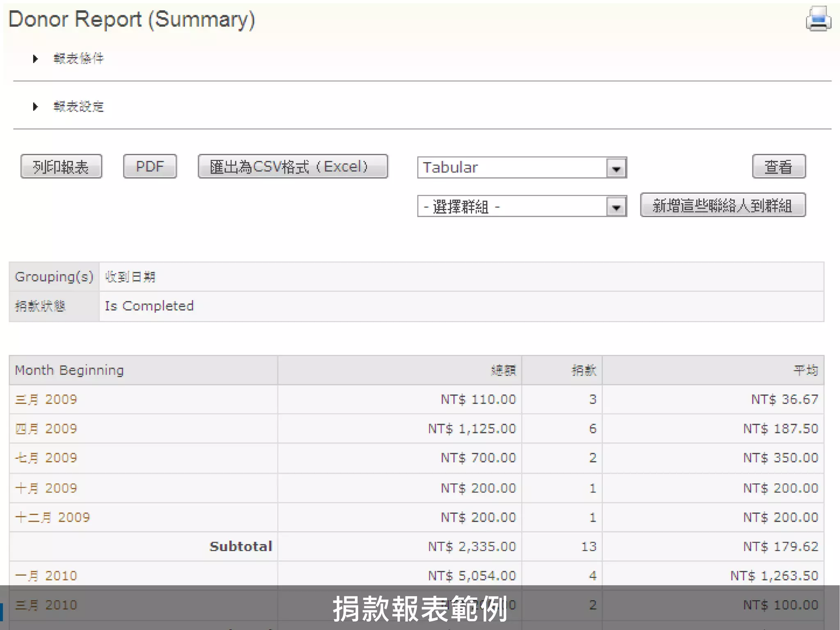Click the 列印報表 button

click(61, 167)
